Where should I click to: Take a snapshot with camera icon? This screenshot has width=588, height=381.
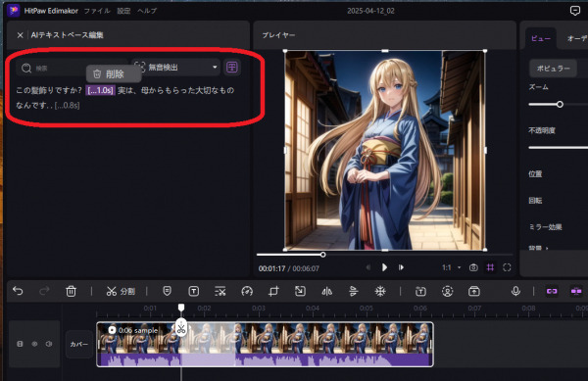473,267
